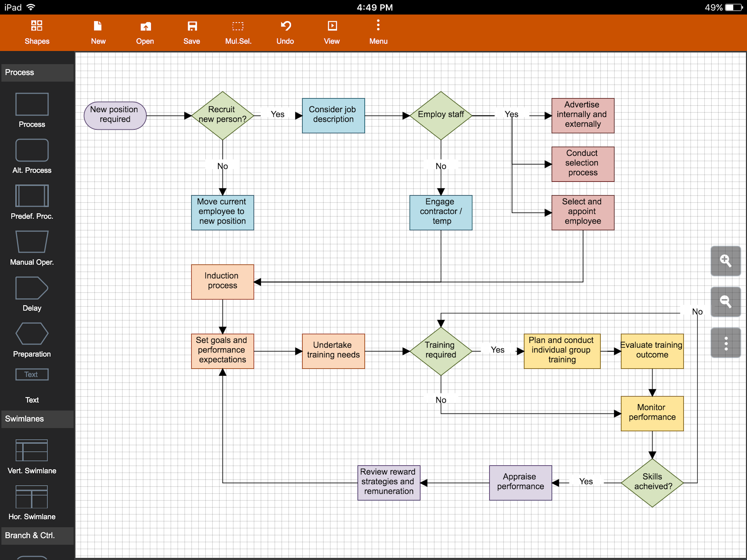Select the Manual Oper. trapezoid shape
Image resolution: width=747 pixels, height=560 pixels.
tap(32, 242)
